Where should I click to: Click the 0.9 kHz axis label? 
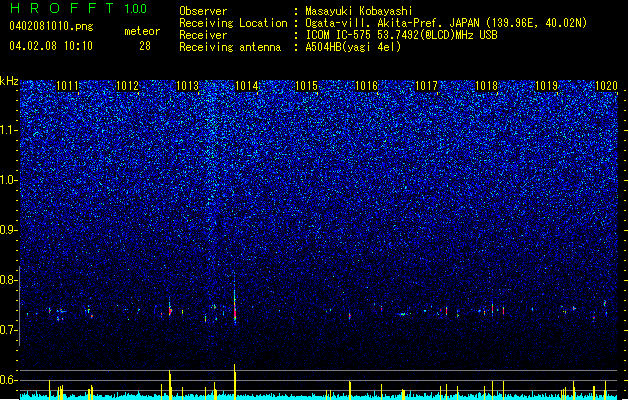tap(9, 230)
